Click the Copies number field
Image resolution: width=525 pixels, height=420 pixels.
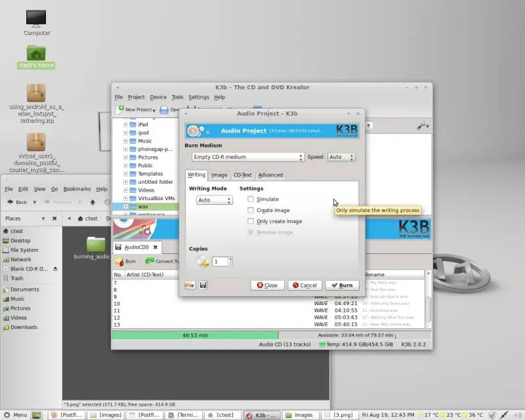[x=220, y=261]
